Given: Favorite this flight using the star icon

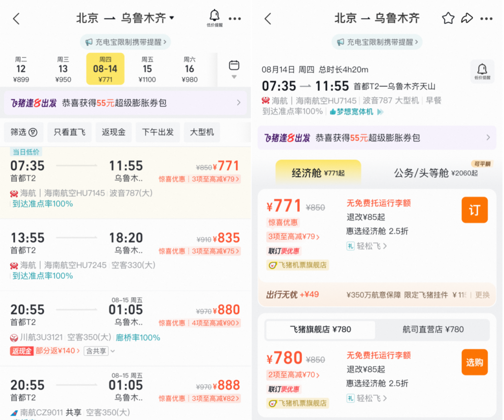Looking at the screenshot, I should click(x=448, y=18).
